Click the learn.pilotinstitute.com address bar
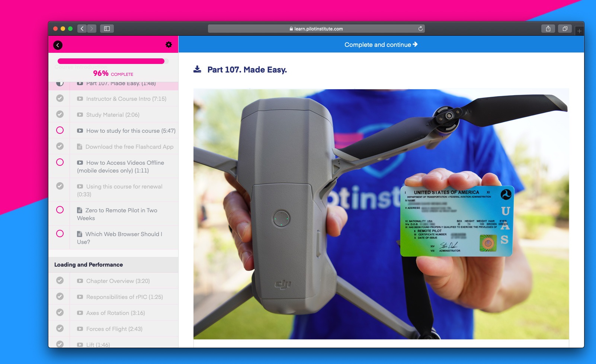 pyautogui.click(x=316, y=29)
